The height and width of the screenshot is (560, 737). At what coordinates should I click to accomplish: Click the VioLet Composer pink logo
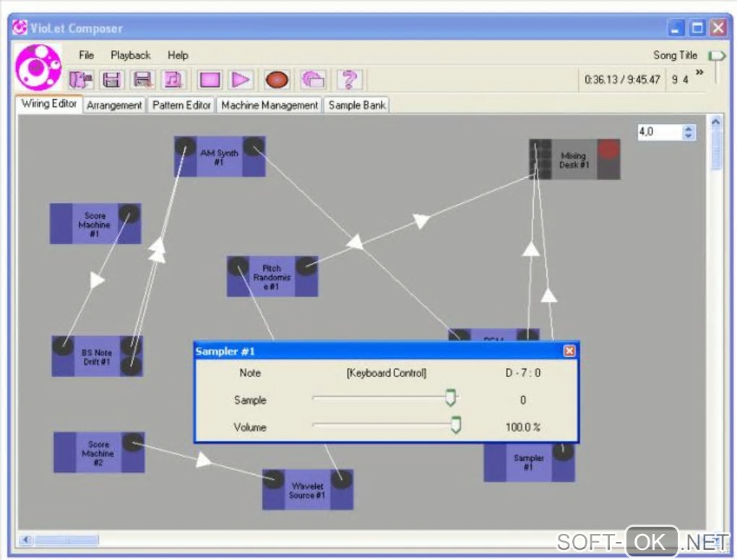click(38, 67)
